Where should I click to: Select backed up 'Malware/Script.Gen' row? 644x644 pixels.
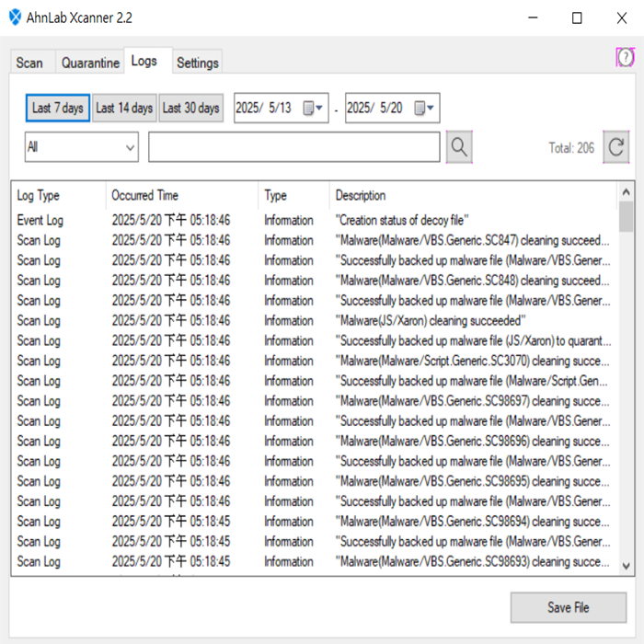pos(315,381)
